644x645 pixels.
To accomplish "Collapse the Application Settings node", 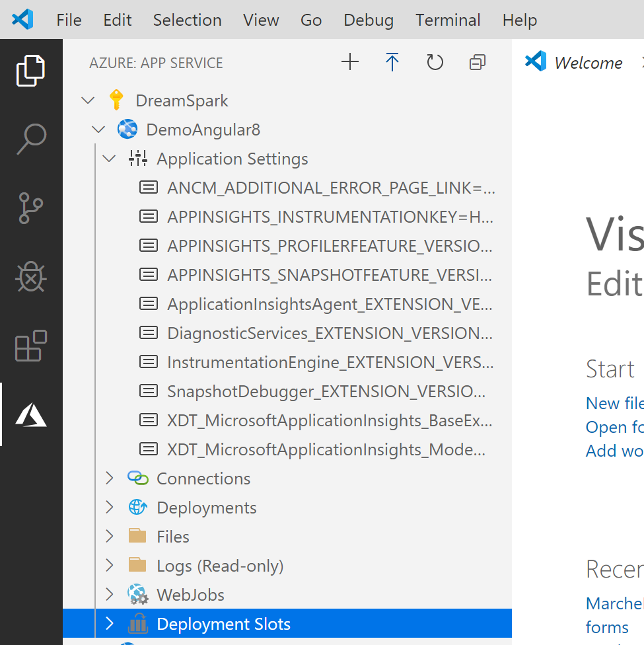I will [109, 159].
